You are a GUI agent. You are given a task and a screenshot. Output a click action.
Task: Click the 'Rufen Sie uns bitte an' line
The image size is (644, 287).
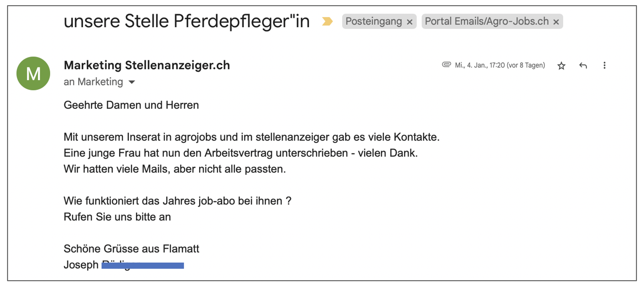coord(117,217)
